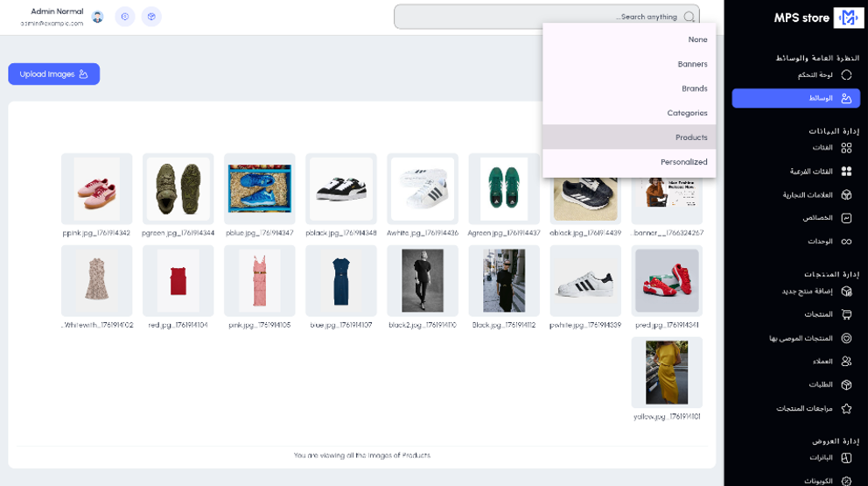Click the search magnifier icon
This screenshot has width=868, height=486.
click(689, 17)
